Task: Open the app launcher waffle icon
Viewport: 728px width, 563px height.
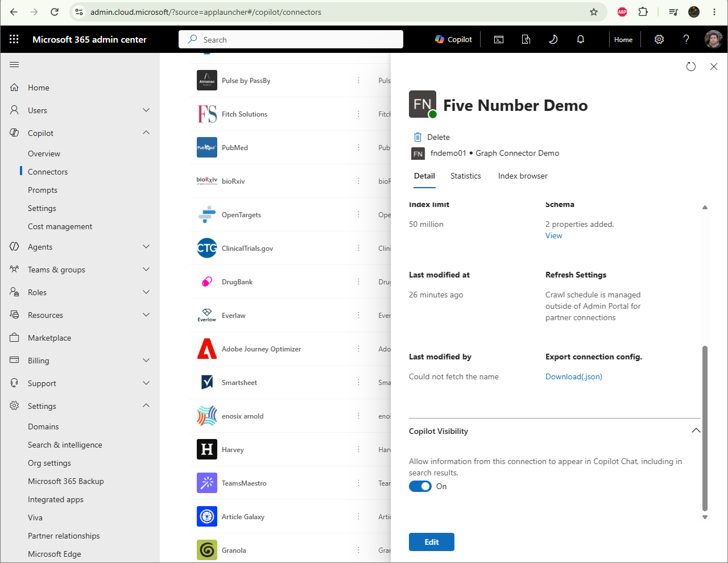Action: [x=14, y=39]
